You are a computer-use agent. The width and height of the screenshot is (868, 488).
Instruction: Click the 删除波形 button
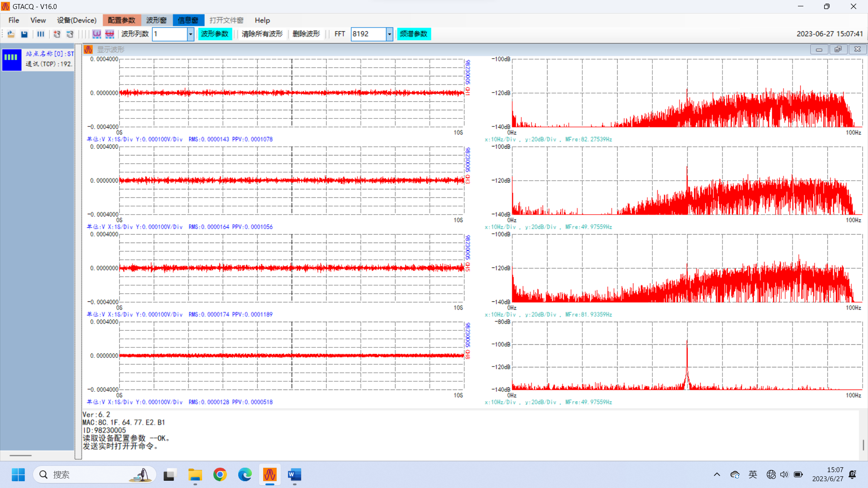point(306,34)
